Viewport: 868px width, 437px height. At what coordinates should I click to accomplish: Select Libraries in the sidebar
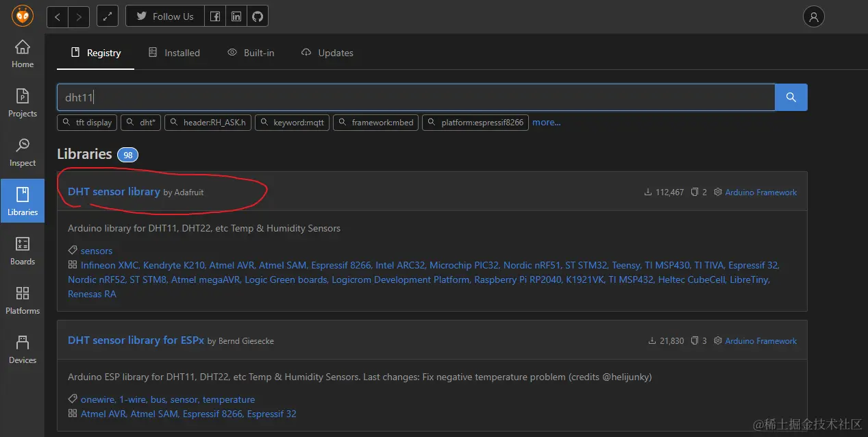click(x=23, y=201)
